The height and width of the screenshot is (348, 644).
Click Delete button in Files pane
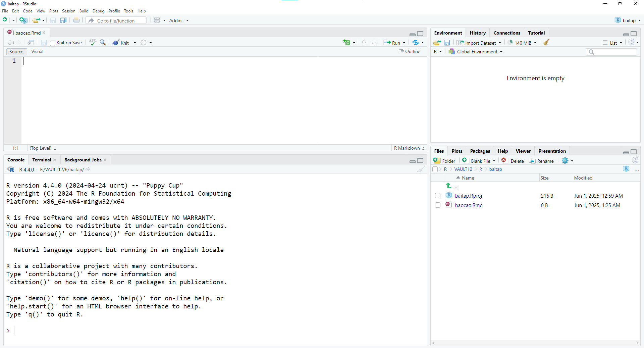[x=513, y=161]
